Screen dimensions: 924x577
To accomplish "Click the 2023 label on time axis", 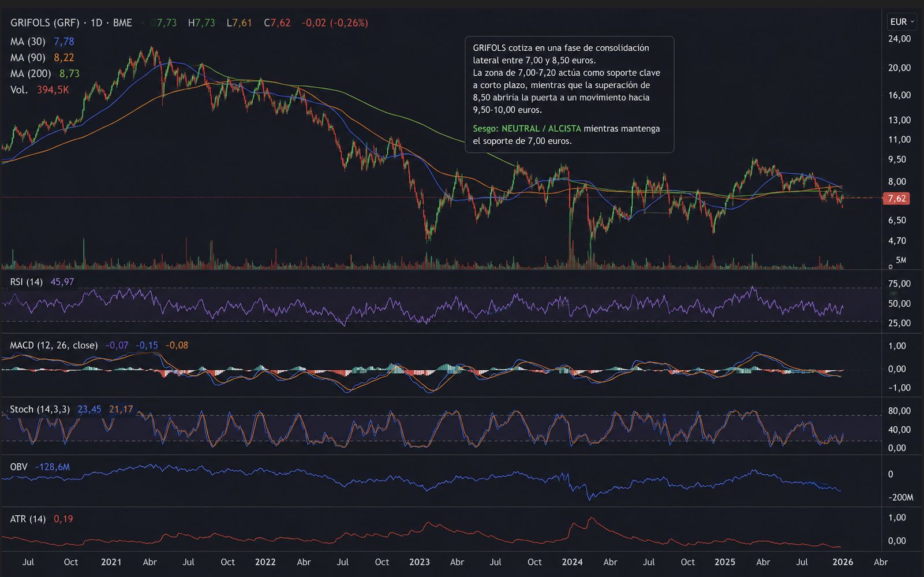I will (419, 562).
